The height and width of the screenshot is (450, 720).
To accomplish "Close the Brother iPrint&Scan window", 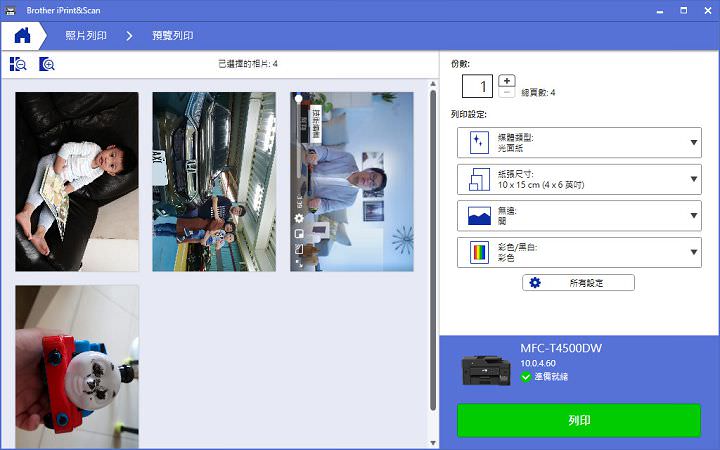I will [708, 11].
